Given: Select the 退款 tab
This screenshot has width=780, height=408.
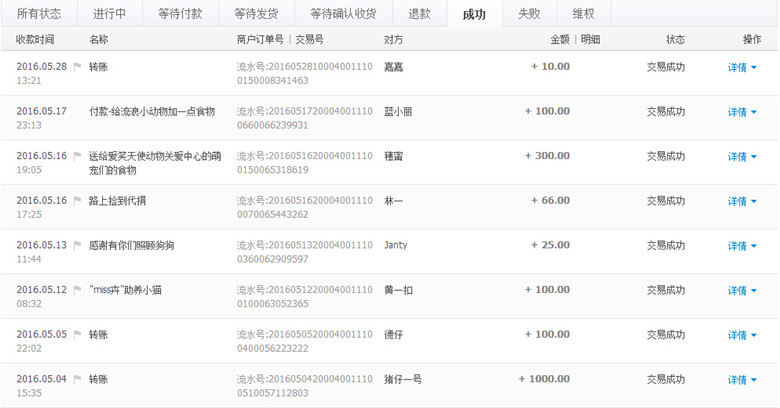Looking at the screenshot, I should [x=419, y=14].
